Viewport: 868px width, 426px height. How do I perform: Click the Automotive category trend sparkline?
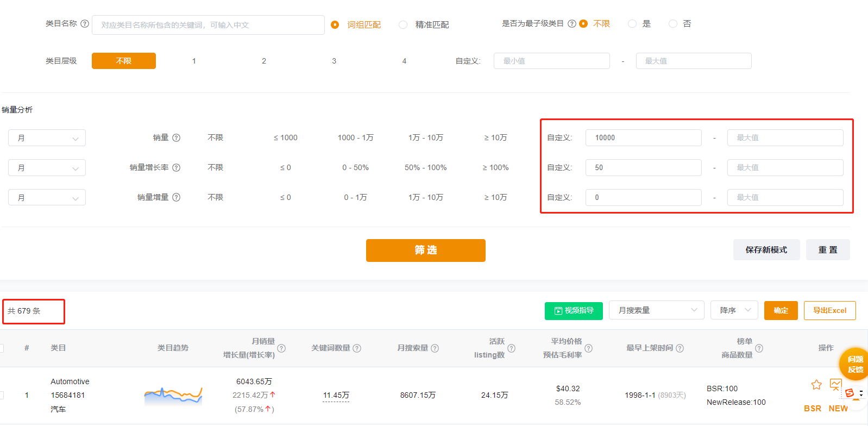pyautogui.click(x=173, y=396)
